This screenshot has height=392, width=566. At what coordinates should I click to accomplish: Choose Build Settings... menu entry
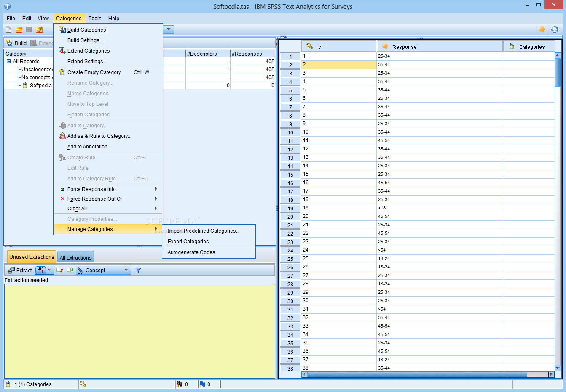[x=108, y=40]
